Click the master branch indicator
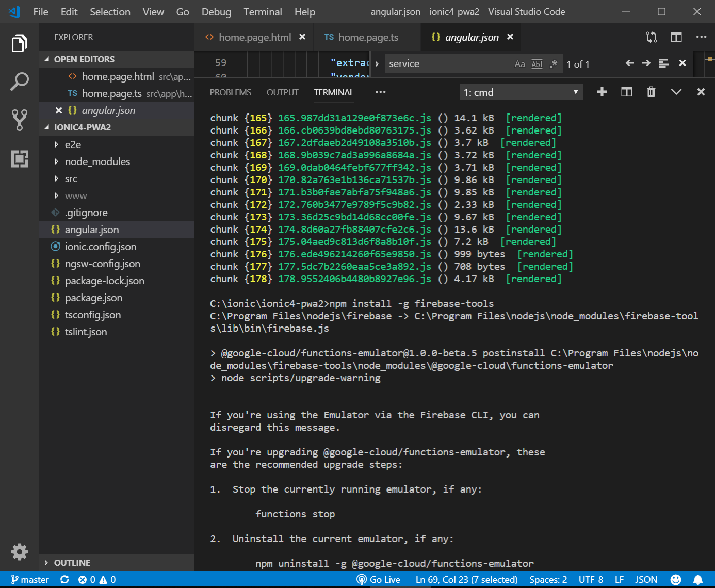Screen dimensions: 715x588 point(30,580)
